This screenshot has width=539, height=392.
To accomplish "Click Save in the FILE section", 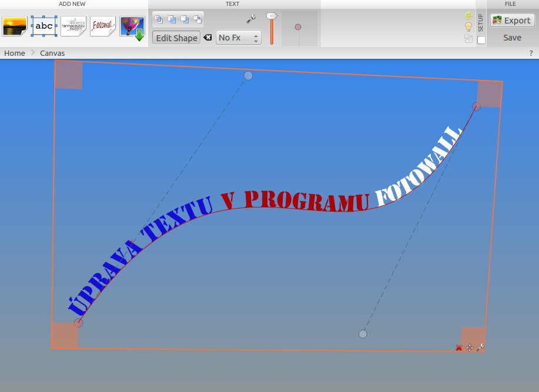I will pyautogui.click(x=512, y=38).
